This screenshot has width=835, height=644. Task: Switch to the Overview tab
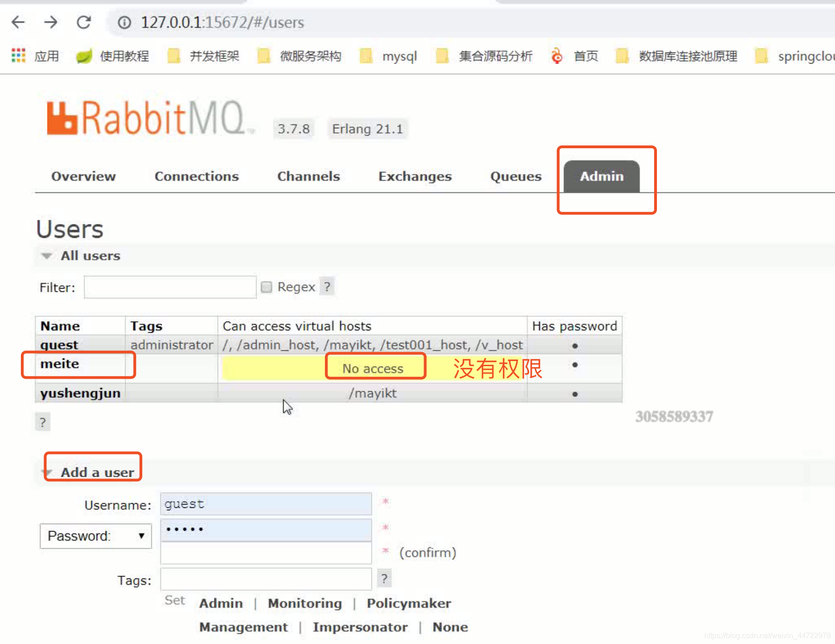point(83,176)
